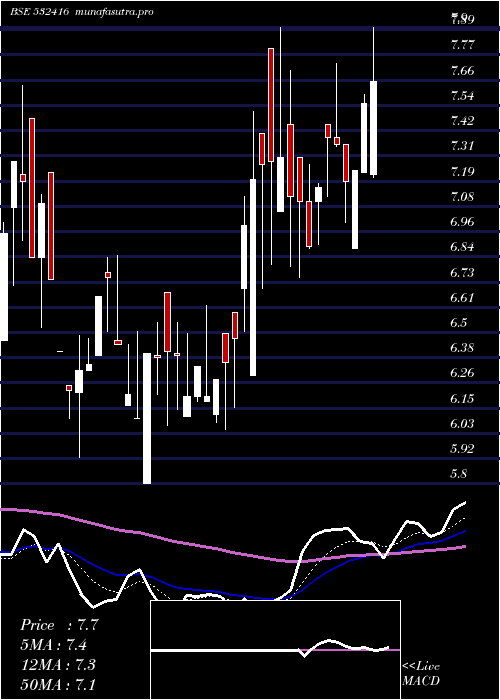This screenshot has width=500, height=700.
Task: Click the 12MA : 7.3 readout
Action: (58, 665)
